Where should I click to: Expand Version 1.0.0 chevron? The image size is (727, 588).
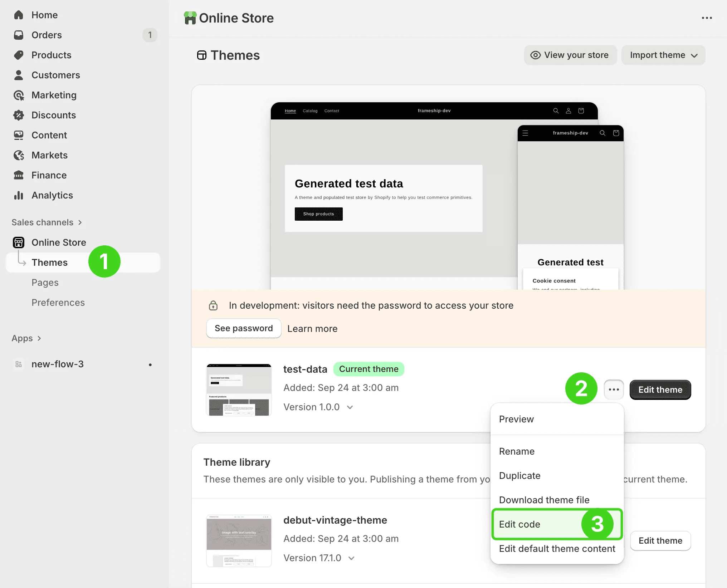350,407
